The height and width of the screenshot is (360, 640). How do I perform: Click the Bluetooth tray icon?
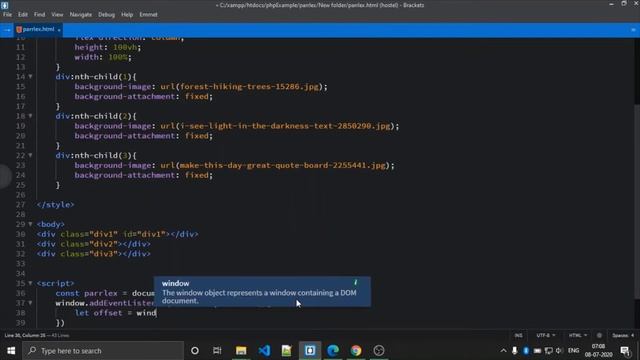pos(526,351)
